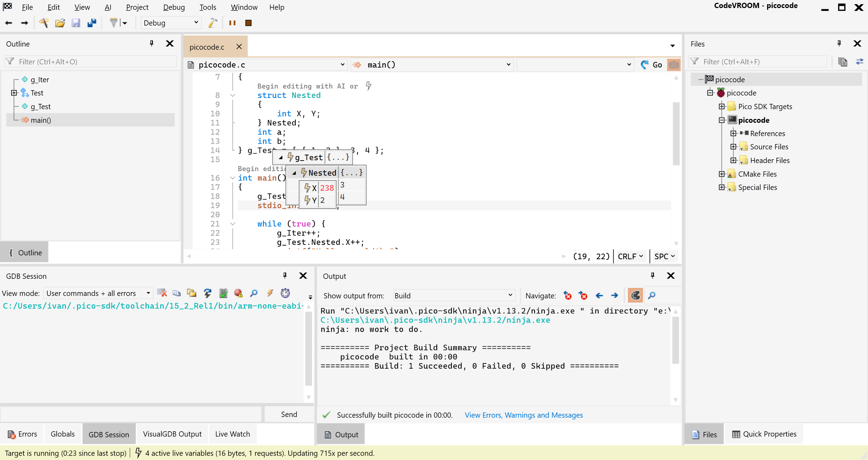Screen dimensions: 868x460
Task: Open the new project wizard wand icon
Action: 44,23
